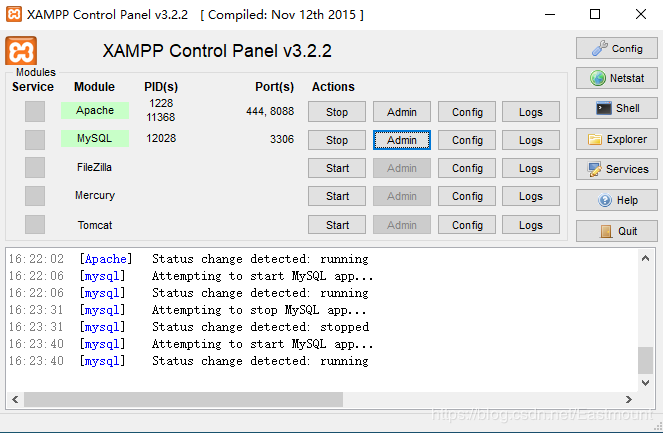View Apache Logs

[531, 112]
